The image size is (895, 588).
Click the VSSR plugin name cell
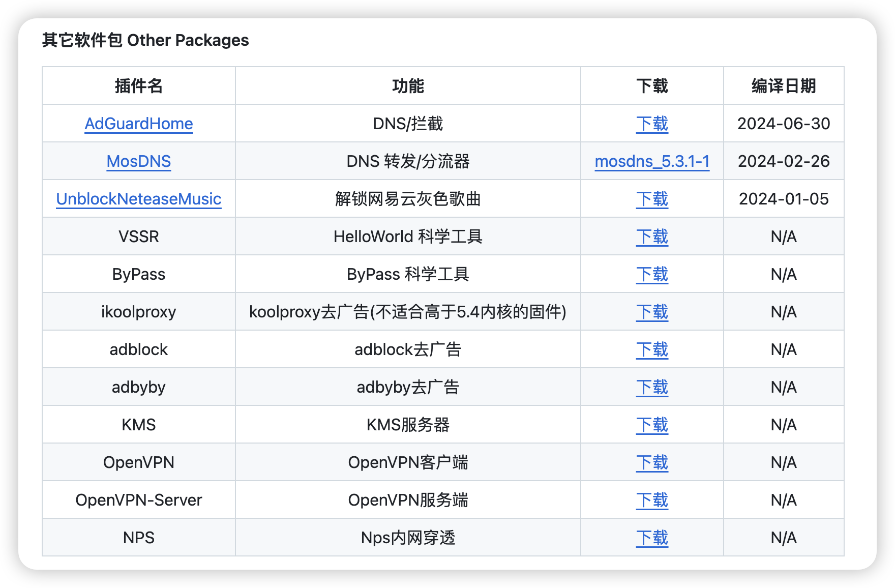(x=138, y=237)
